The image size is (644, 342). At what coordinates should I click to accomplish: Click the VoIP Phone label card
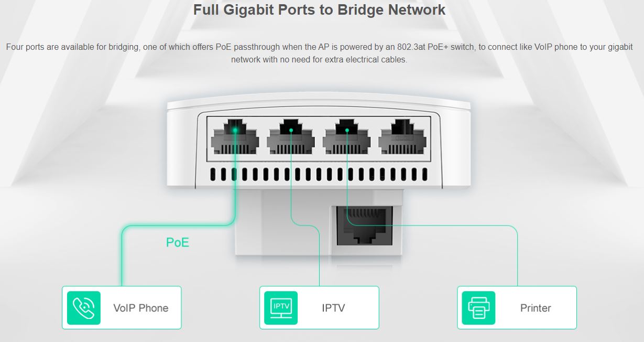[x=122, y=308]
